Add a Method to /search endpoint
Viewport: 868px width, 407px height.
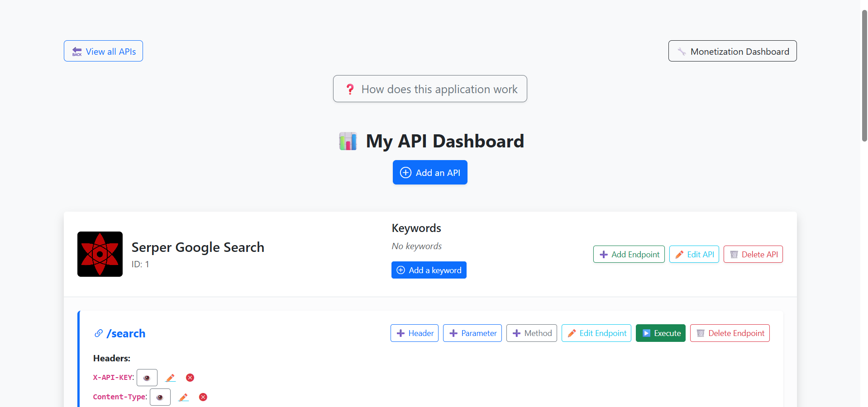[532, 333]
